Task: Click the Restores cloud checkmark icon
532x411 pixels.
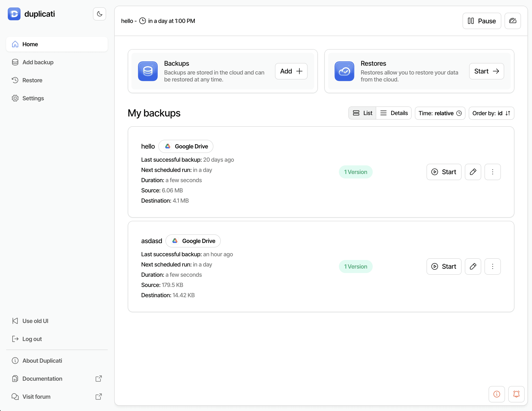Action: coord(344,71)
